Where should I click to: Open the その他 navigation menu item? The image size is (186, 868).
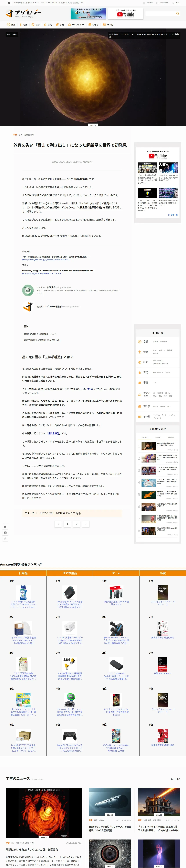pos(108,25)
